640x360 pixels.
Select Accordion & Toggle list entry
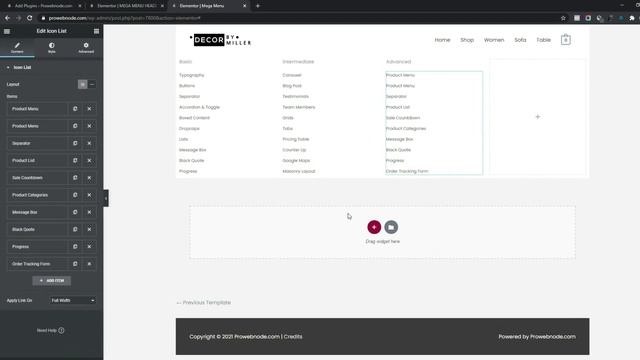(199, 107)
